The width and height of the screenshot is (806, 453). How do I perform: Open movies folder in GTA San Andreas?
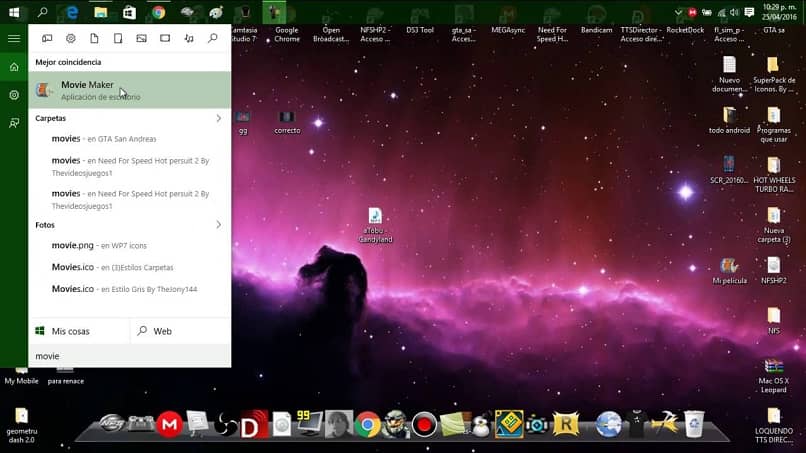click(x=130, y=139)
